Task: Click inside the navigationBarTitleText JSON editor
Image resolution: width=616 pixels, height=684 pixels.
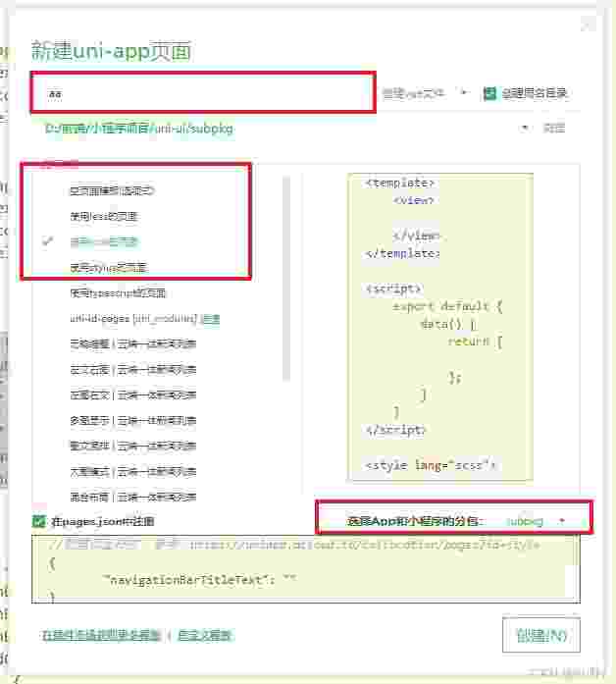Action: tap(306, 569)
